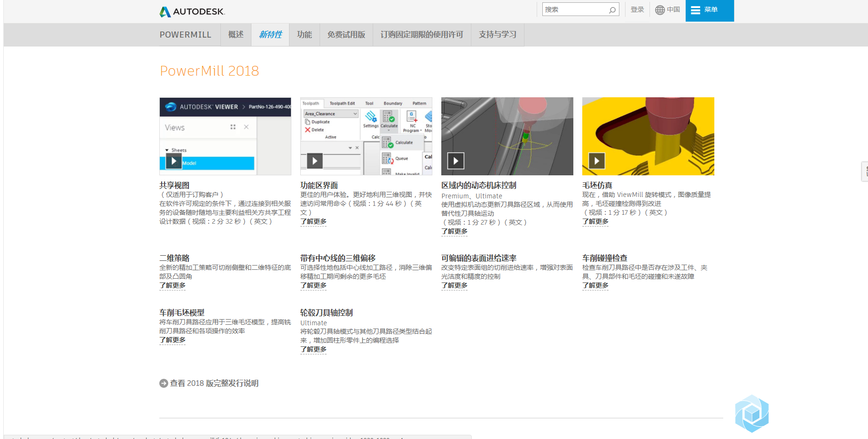Switch to the 免费试用版 tab
Image resolution: width=868 pixels, height=439 pixels.
[x=346, y=35]
